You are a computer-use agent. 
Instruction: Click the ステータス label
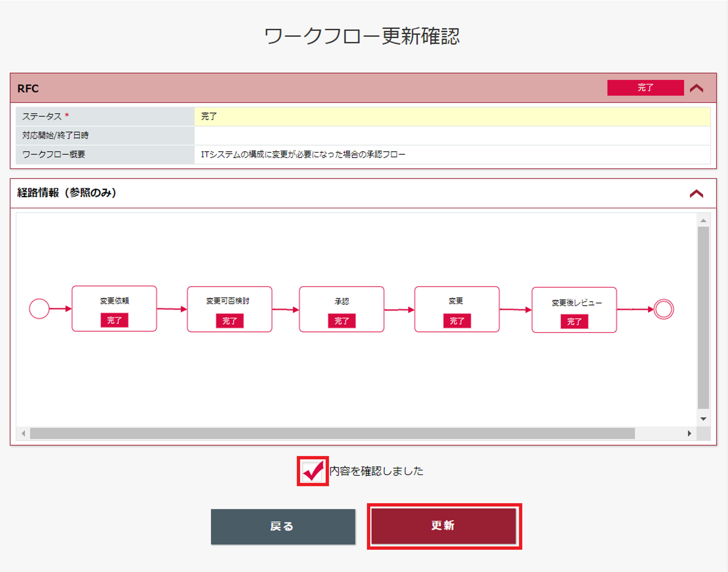click(x=42, y=116)
